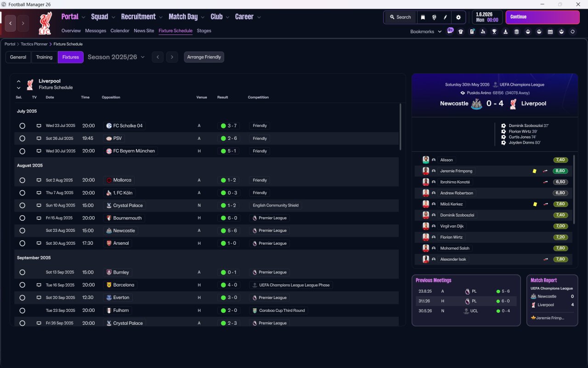Switch to the General tab
This screenshot has height=368, width=588.
click(x=18, y=57)
